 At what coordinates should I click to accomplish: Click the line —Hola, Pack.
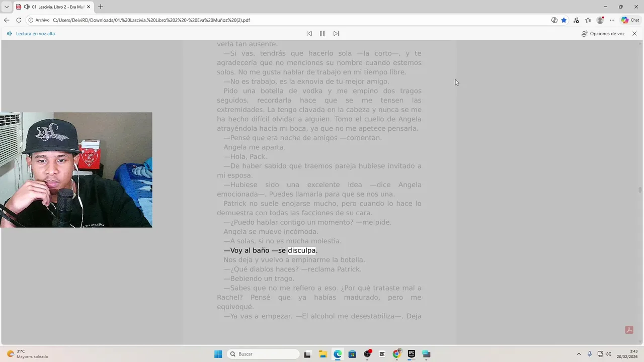(246, 156)
